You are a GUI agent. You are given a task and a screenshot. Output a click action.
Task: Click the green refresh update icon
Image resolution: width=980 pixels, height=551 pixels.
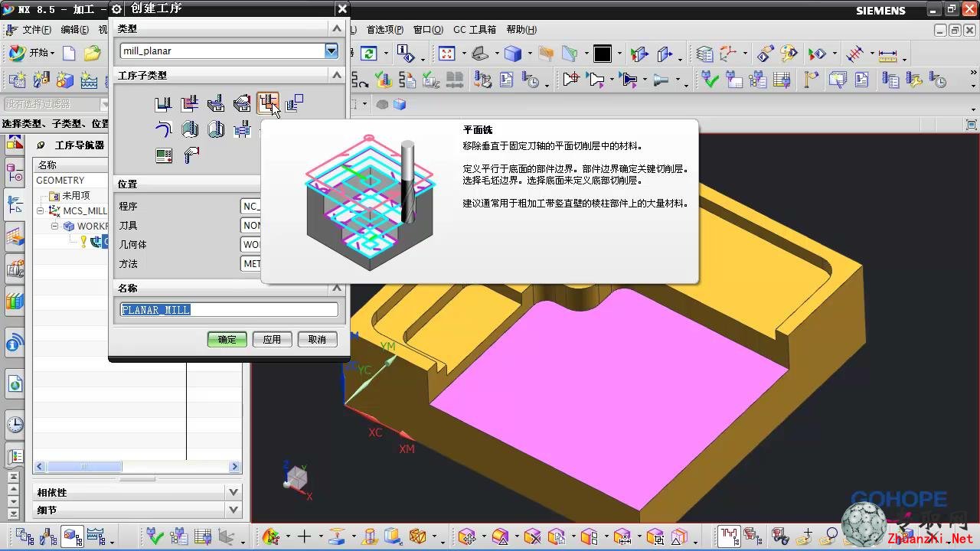369,54
